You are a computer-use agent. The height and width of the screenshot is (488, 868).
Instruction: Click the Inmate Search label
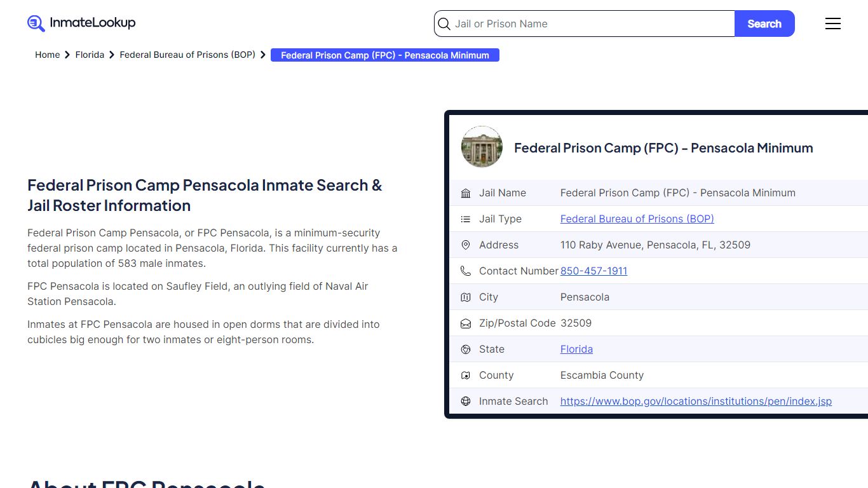pos(513,402)
